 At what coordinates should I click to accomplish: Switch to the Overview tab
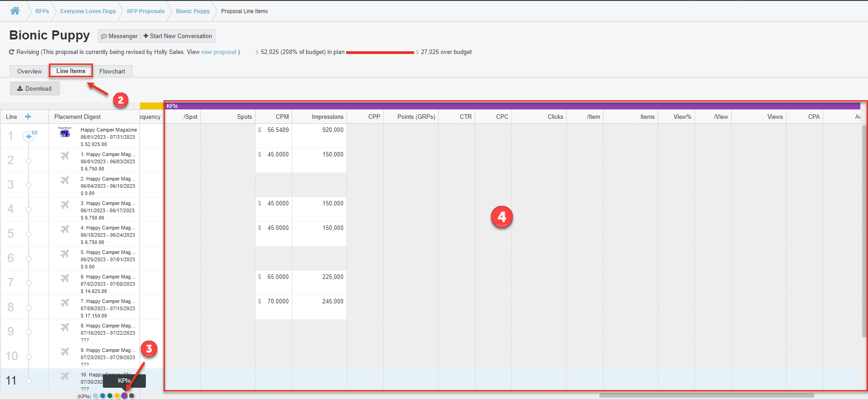pyautogui.click(x=29, y=71)
